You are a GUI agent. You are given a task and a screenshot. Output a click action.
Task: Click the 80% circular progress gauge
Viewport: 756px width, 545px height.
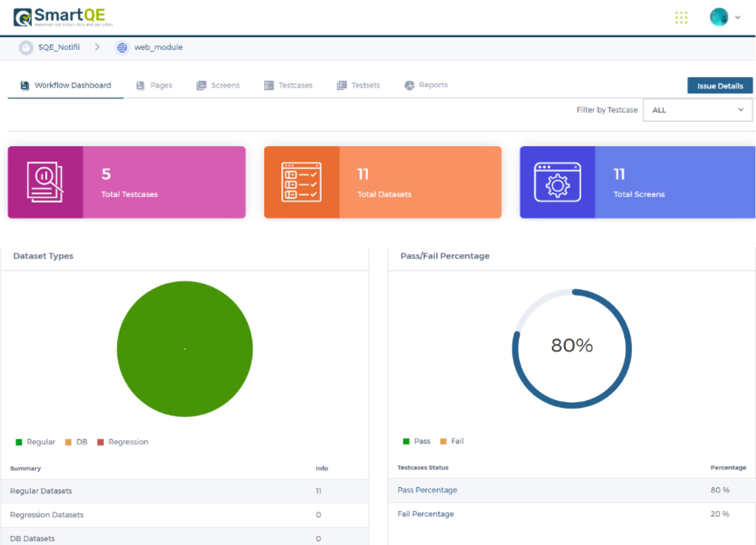[x=572, y=348]
